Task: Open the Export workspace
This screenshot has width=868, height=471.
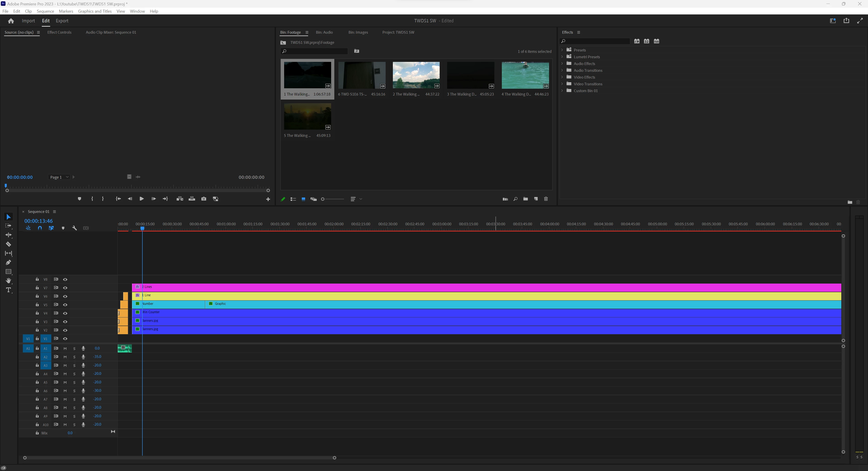Action: [x=62, y=21]
